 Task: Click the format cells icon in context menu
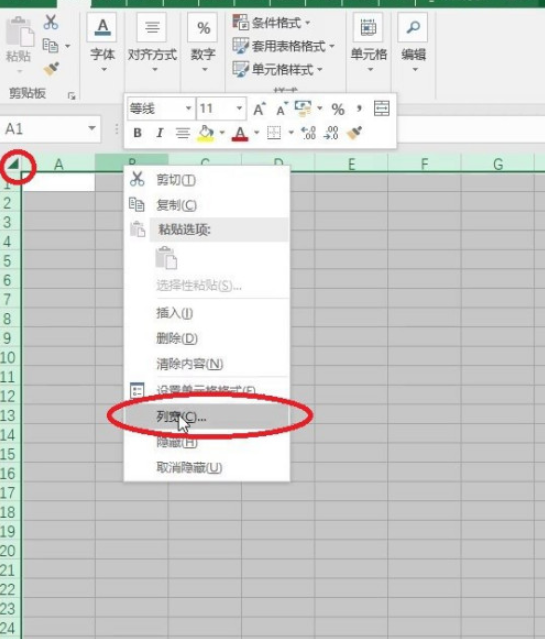pyautogui.click(x=137, y=390)
